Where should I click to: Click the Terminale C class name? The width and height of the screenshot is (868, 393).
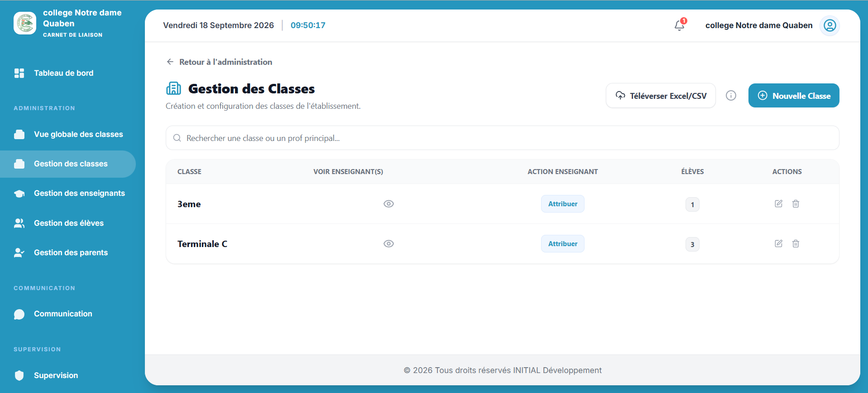tap(202, 244)
